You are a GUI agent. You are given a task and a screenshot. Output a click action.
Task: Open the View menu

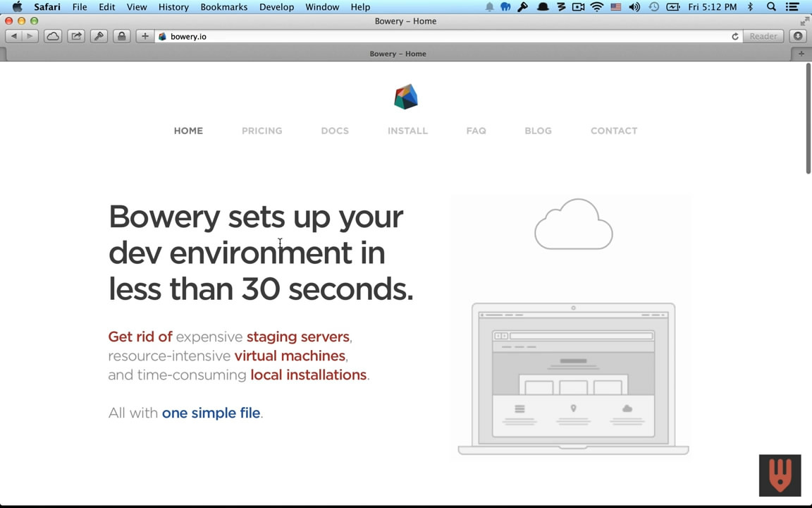coord(137,7)
